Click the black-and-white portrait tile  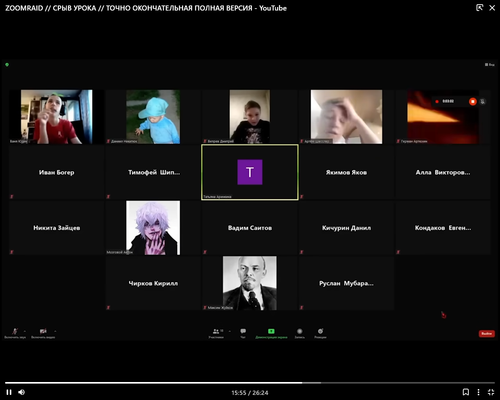pos(250,283)
